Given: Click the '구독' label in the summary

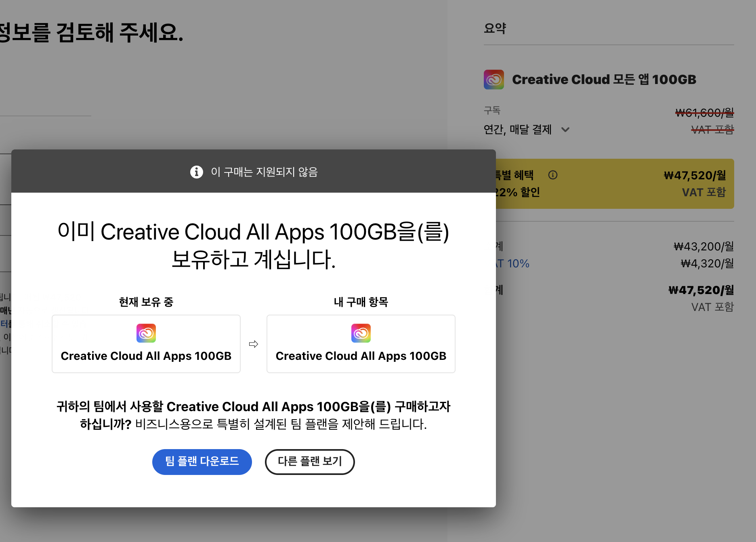Looking at the screenshot, I should (492, 110).
